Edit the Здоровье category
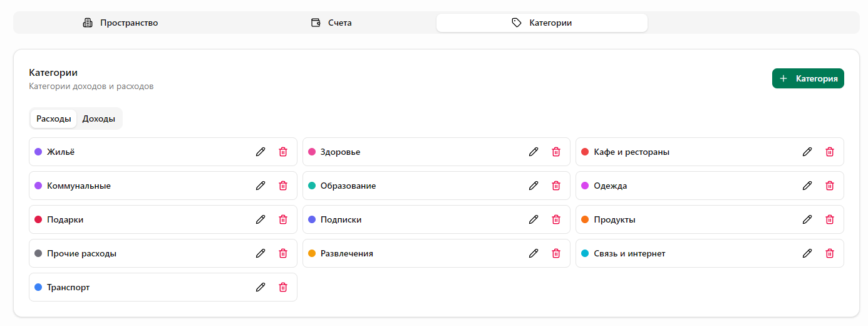Viewport: 868px width, 326px height. coord(534,152)
